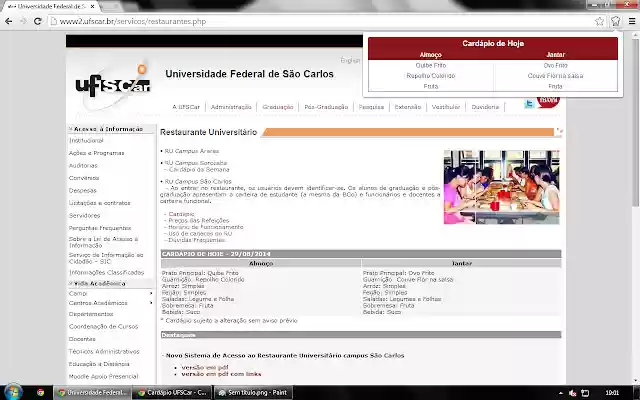
Task: Click the taskbar clock
Action: [x=612, y=393]
